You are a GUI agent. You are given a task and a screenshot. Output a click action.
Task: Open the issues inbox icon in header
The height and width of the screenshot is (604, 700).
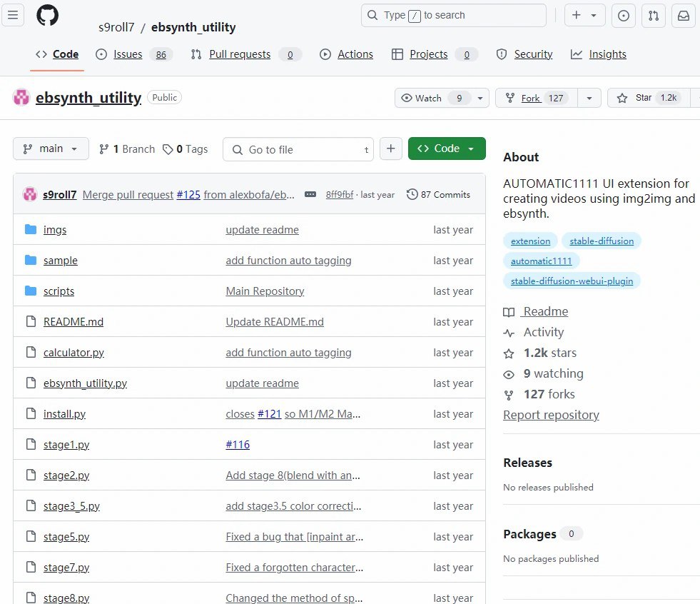pyautogui.click(x=623, y=16)
